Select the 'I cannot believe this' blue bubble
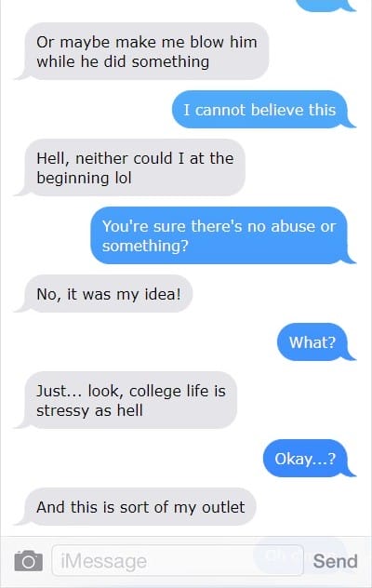372x588 pixels. pyautogui.click(x=263, y=110)
